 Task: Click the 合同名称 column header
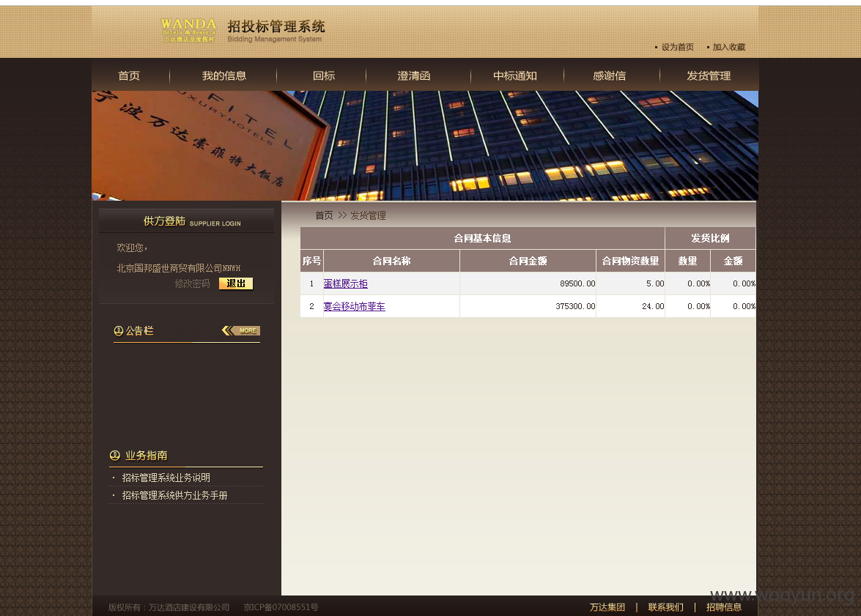point(391,261)
